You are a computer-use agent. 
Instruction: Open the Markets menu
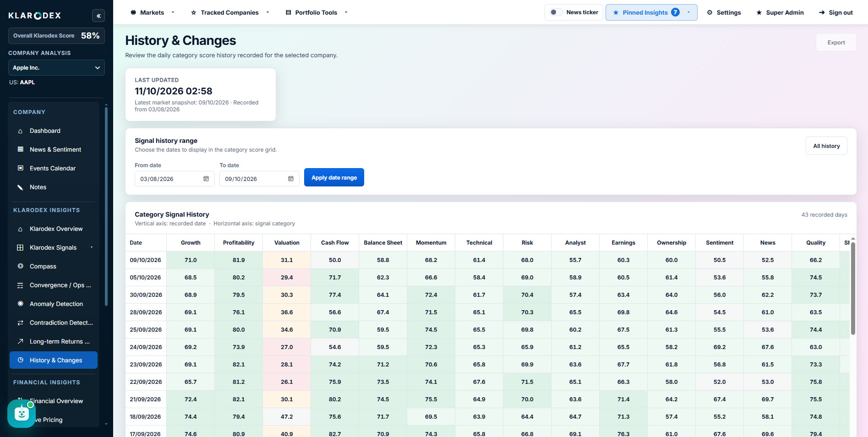152,12
